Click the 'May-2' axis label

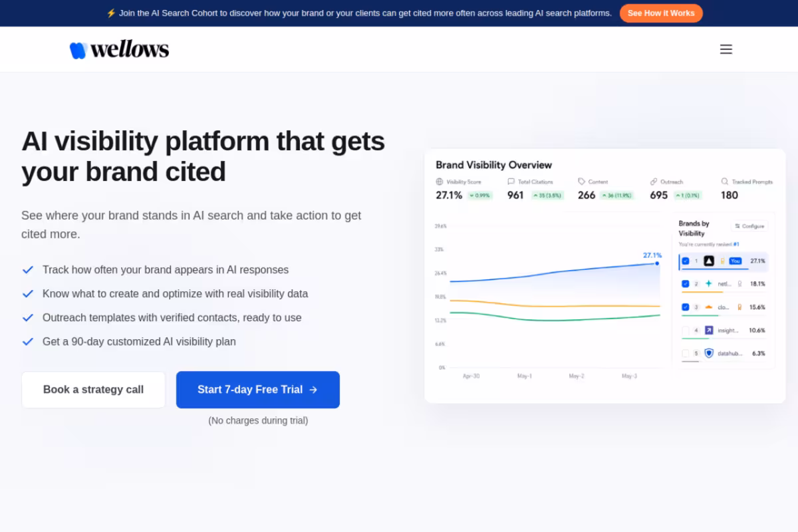tap(577, 376)
